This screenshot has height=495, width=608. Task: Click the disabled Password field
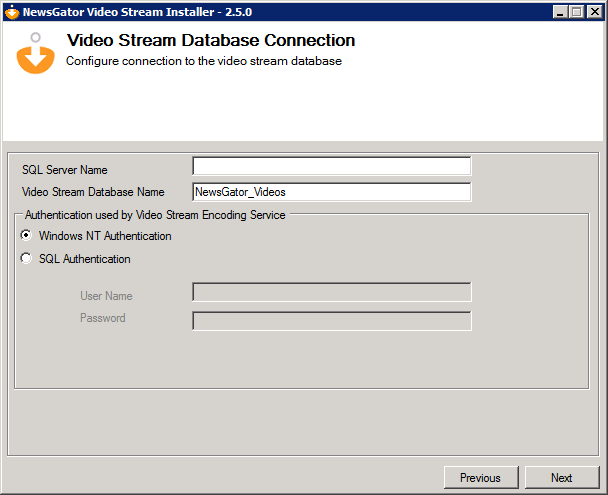(331, 321)
